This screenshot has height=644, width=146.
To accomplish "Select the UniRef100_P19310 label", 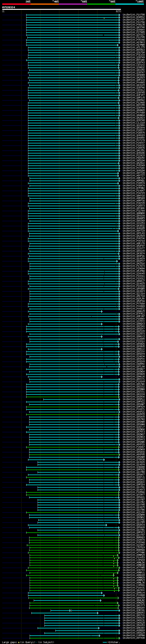I will (134, 341).
